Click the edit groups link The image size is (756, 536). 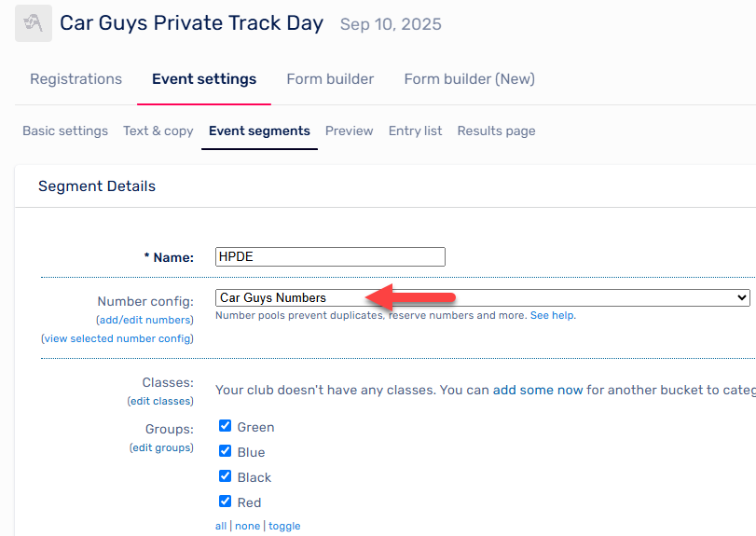pos(161,447)
